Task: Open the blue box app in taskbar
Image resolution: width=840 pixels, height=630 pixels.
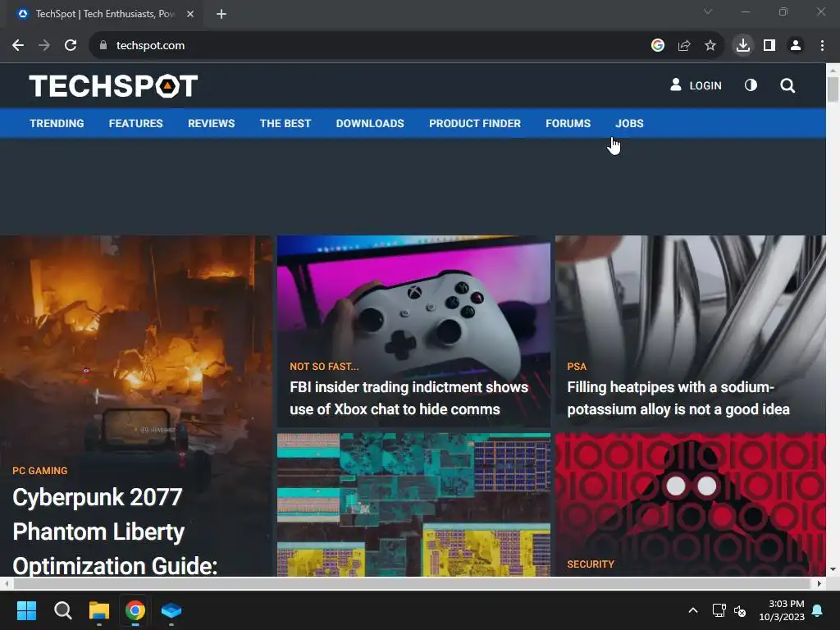Action: point(171,610)
